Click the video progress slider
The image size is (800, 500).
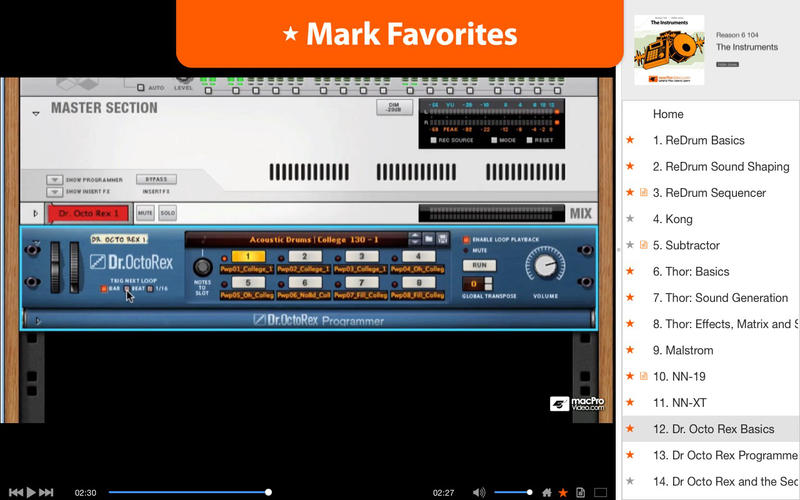(189, 492)
